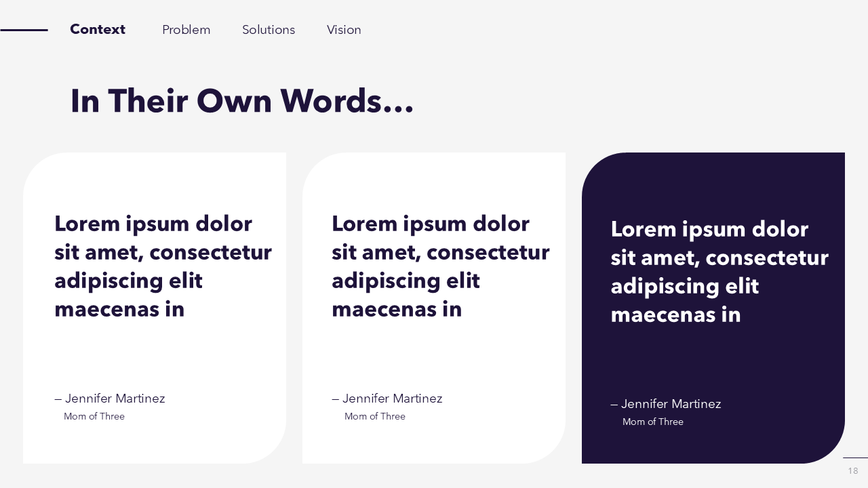Click Jennifer Martinez name in the left card

(x=110, y=399)
